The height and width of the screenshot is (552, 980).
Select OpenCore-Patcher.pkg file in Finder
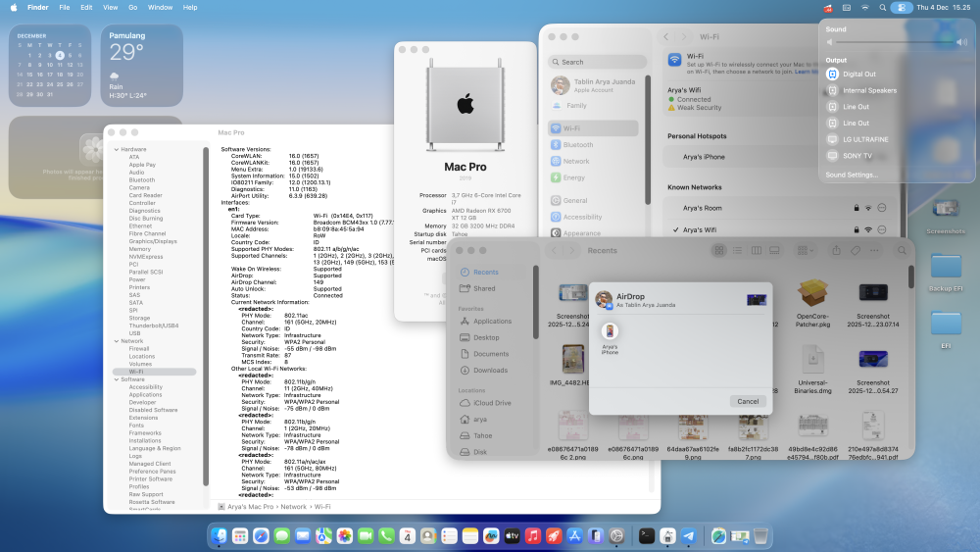pos(812,304)
